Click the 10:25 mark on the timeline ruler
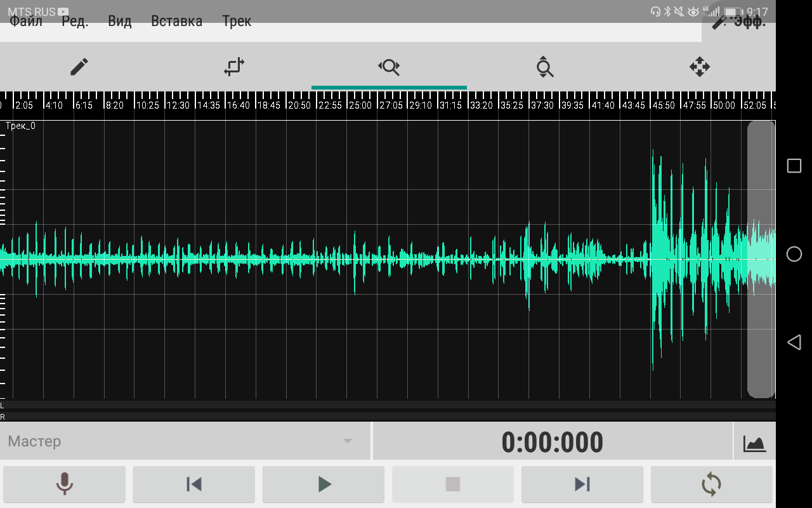Viewport: 812px width, 508px height. (x=147, y=105)
